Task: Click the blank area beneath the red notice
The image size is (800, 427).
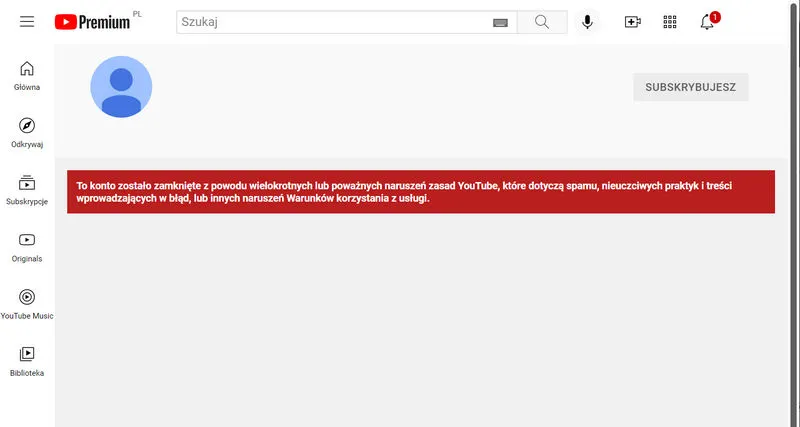Action: pos(420,320)
